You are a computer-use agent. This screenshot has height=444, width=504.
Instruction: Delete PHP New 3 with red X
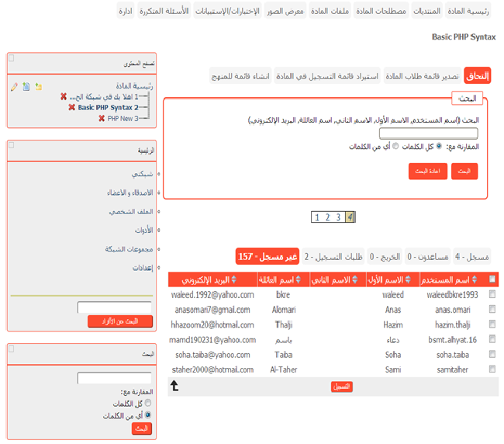[x=102, y=118]
